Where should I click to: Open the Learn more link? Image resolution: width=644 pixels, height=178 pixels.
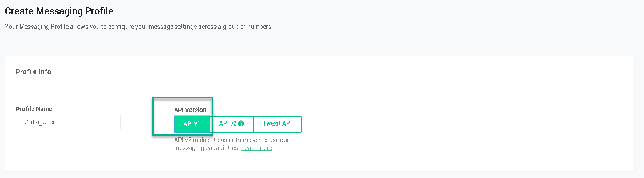pos(256,148)
